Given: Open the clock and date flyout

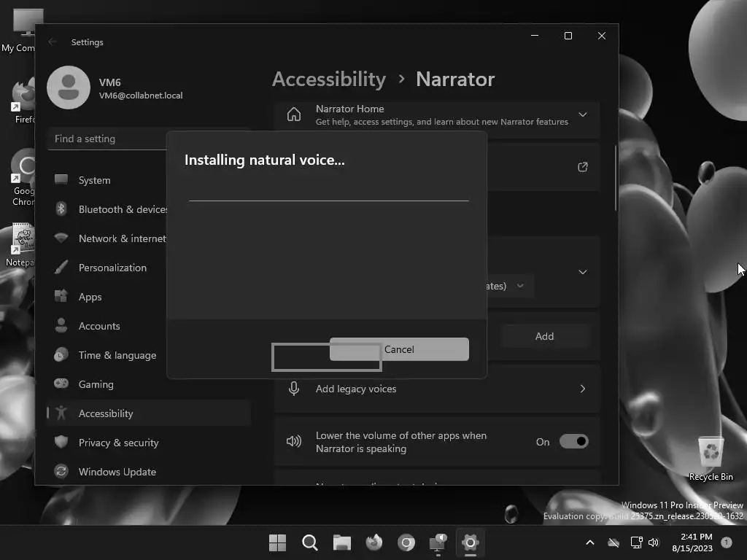Looking at the screenshot, I should click(x=692, y=542).
